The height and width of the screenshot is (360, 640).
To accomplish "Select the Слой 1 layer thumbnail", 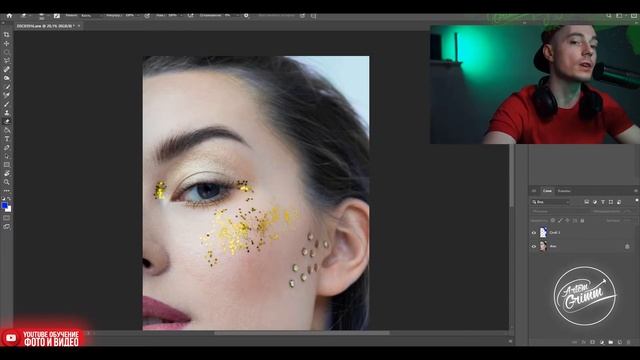I will click(543, 233).
